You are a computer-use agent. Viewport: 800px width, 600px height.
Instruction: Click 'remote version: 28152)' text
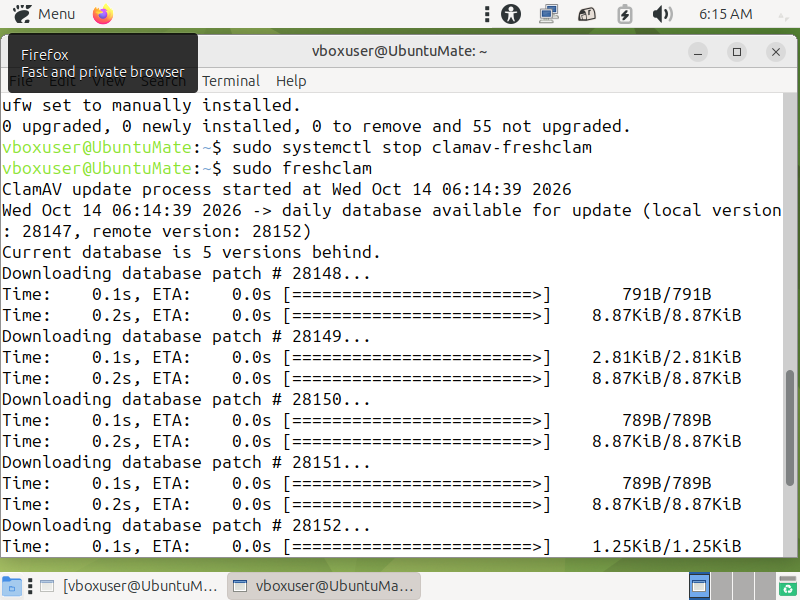coord(201,231)
